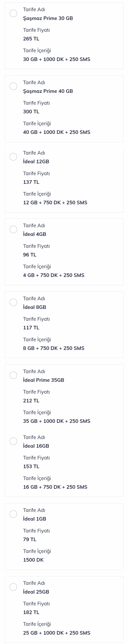Screen dimensions: 128x644
Task: Select the İdeal 25GB radio button
Action: coord(13,587)
